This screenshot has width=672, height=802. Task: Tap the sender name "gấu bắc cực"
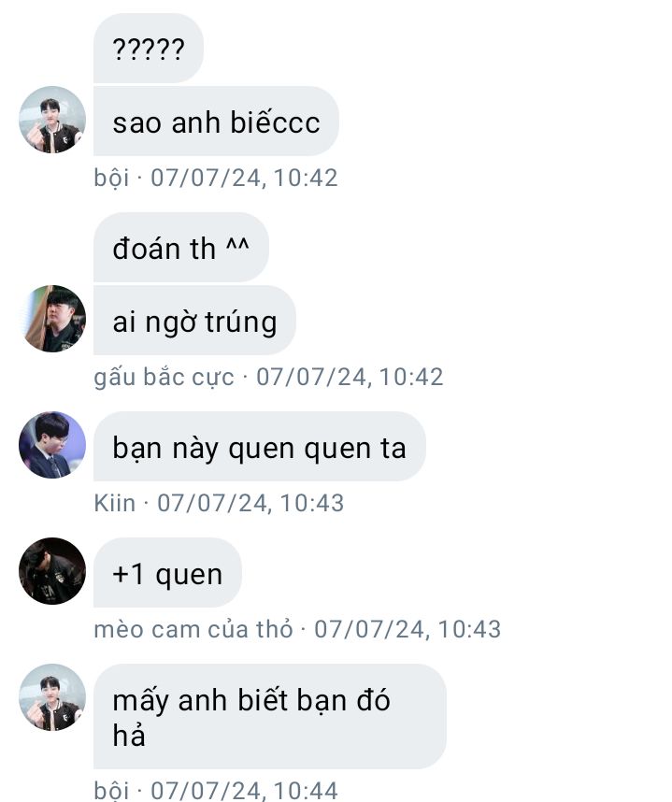click(x=164, y=377)
